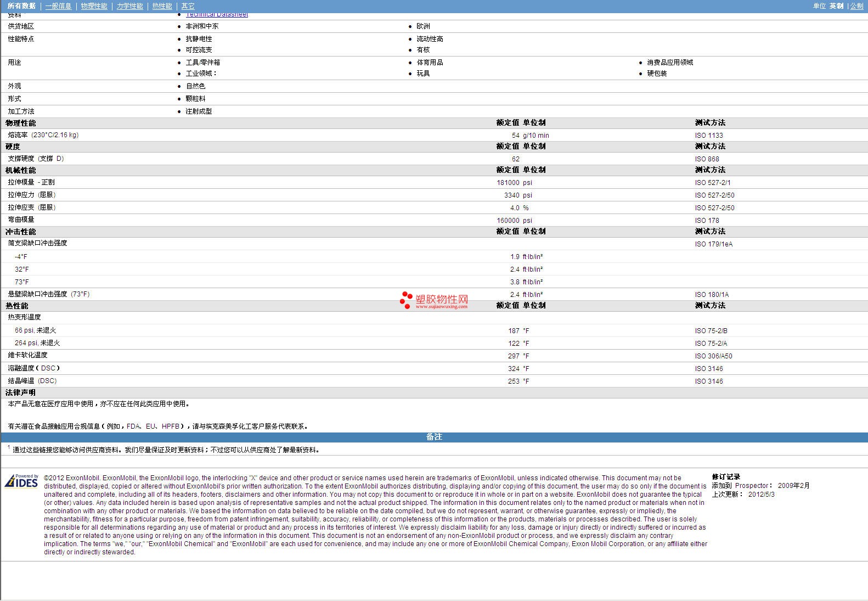Viewport: 868px width, 601px height.
Task: Click the 备注 blue bar
Action: click(x=434, y=437)
